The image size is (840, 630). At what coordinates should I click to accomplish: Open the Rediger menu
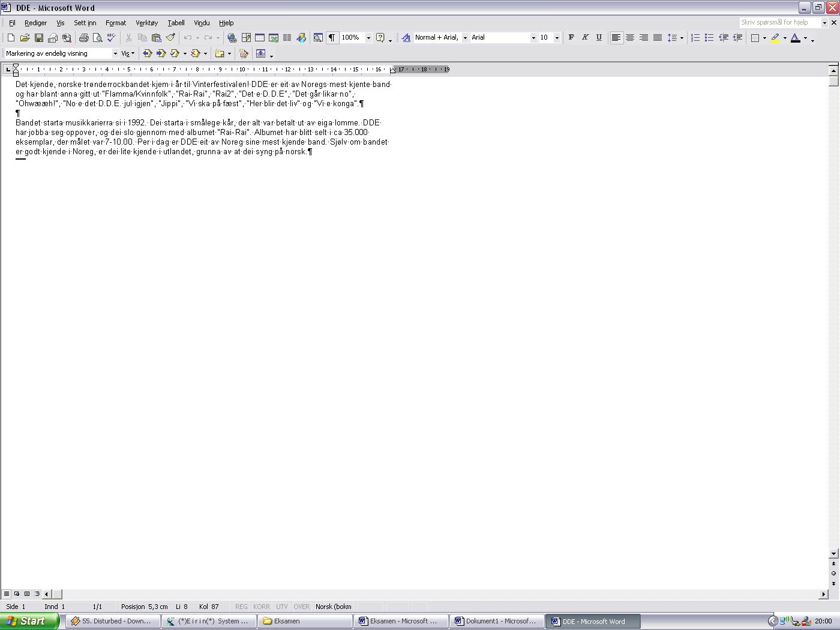point(35,23)
